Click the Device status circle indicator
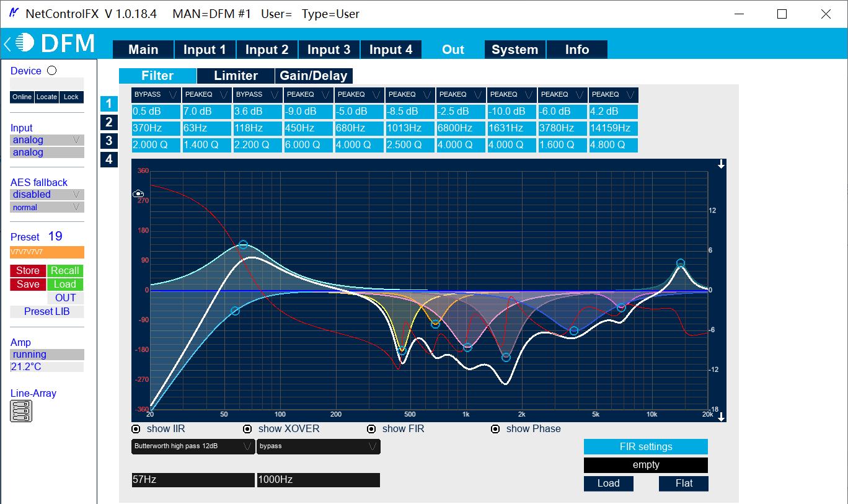Viewport: 848px width, 504px height. click(x=52, y=71)
